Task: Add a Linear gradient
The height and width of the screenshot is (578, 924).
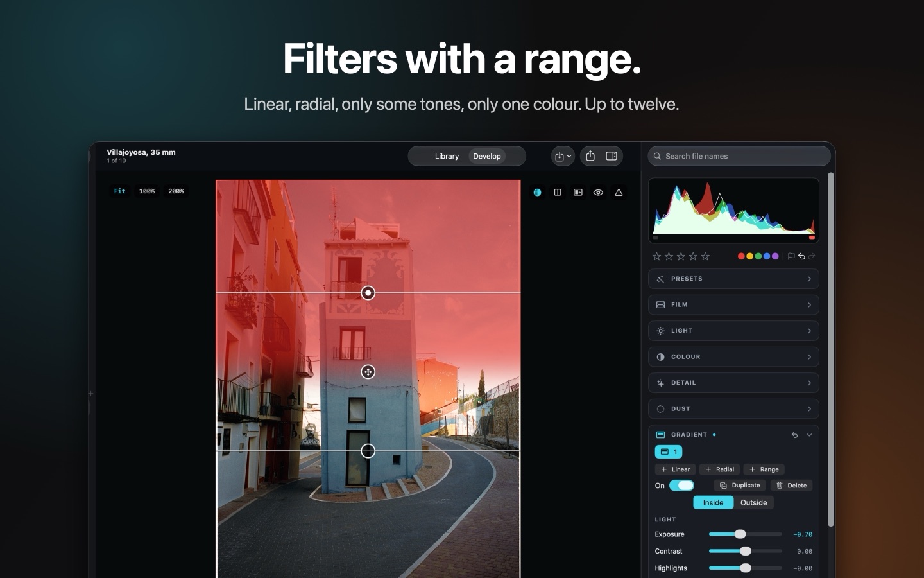Action: coord(675,469)
